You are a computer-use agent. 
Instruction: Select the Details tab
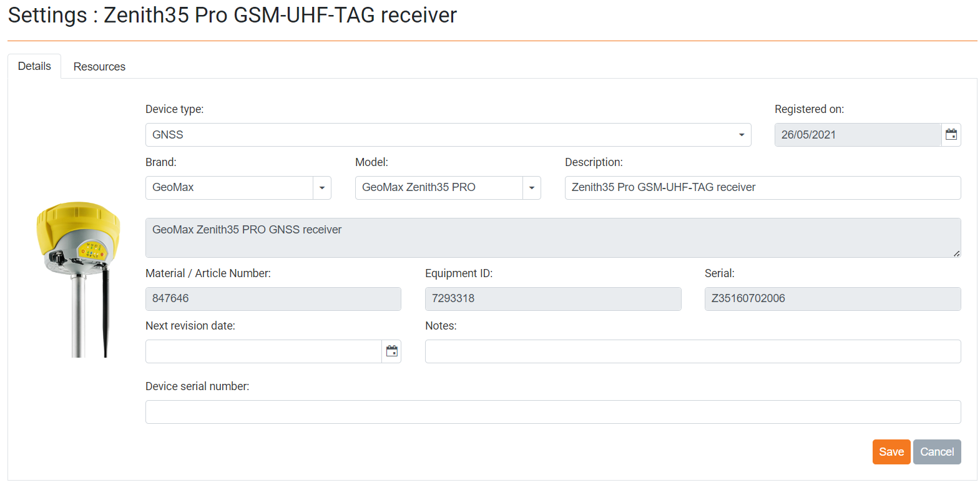34,66
